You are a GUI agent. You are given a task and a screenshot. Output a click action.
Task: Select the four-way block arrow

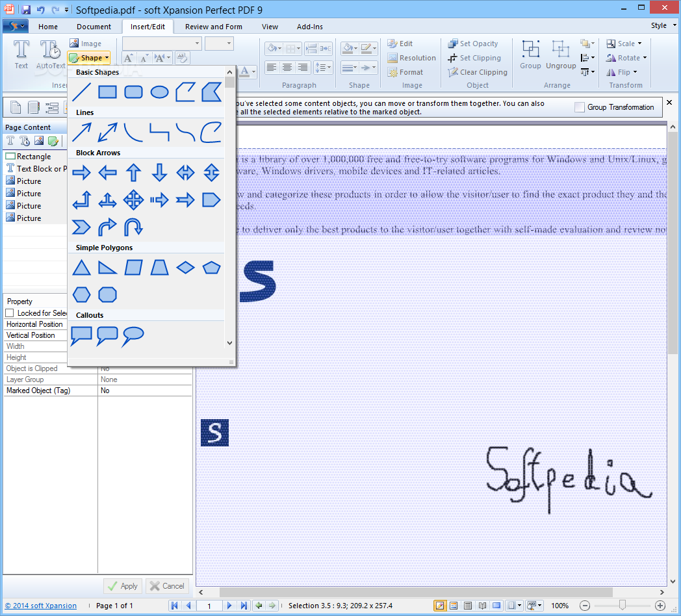[133, 200]
